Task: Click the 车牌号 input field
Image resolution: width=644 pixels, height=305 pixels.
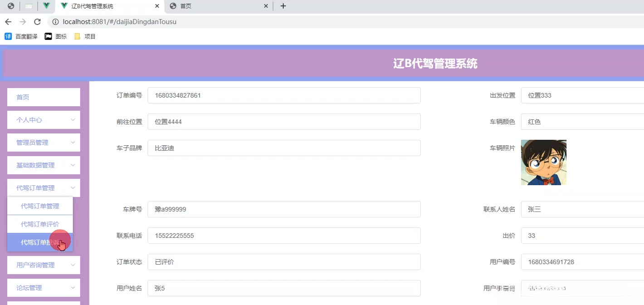Action: pos(284,209)
